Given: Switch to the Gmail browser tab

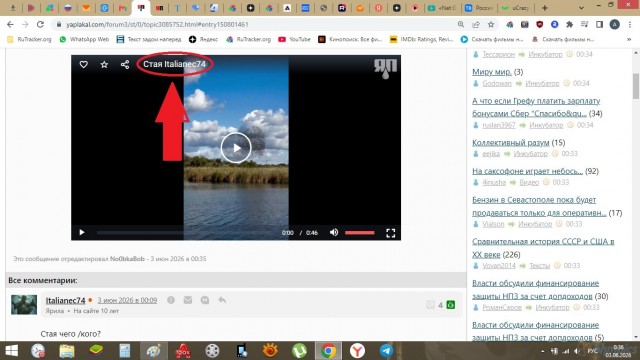Looking at the screenshot, I should tap(122, 8).
